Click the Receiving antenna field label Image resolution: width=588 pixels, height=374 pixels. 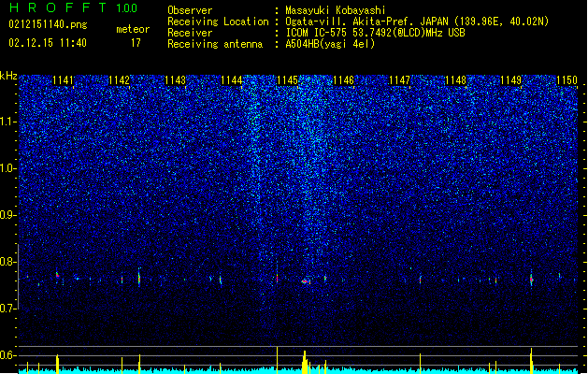215,44
